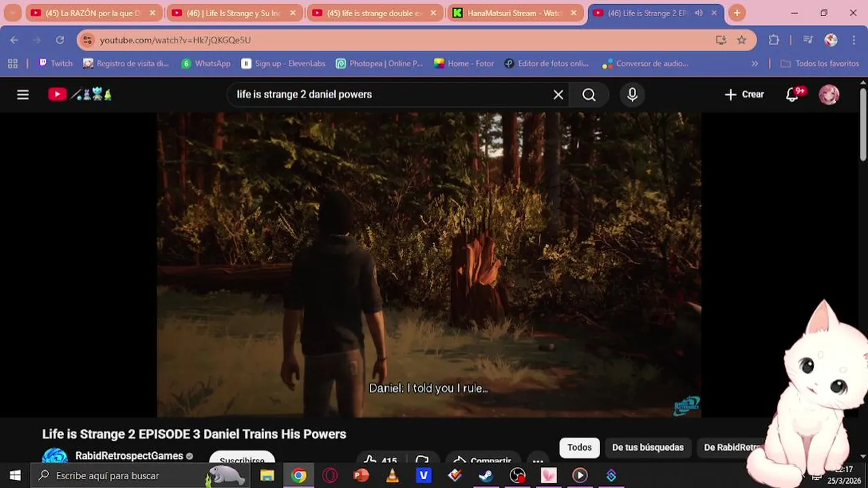Image resolution: width=868 pixels, height=488 pixels.
Task: Open a new browser tab
Action: tap(737, 13)
